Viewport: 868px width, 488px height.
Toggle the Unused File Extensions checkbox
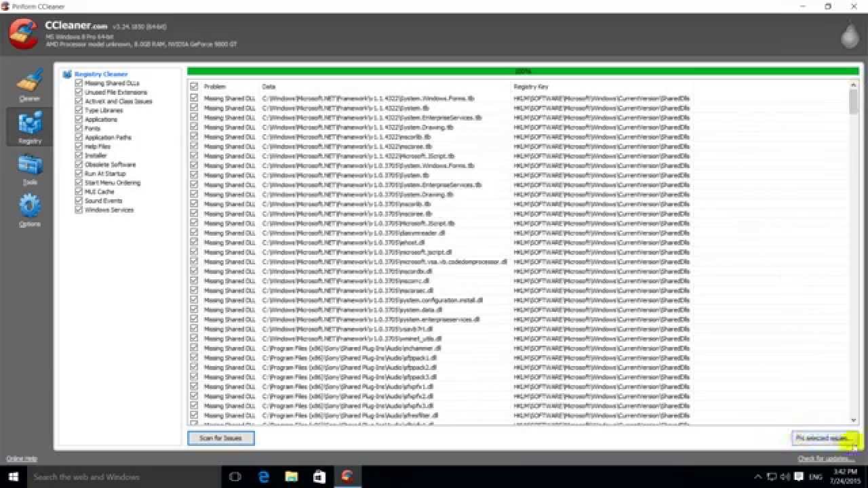pos(79,92)
